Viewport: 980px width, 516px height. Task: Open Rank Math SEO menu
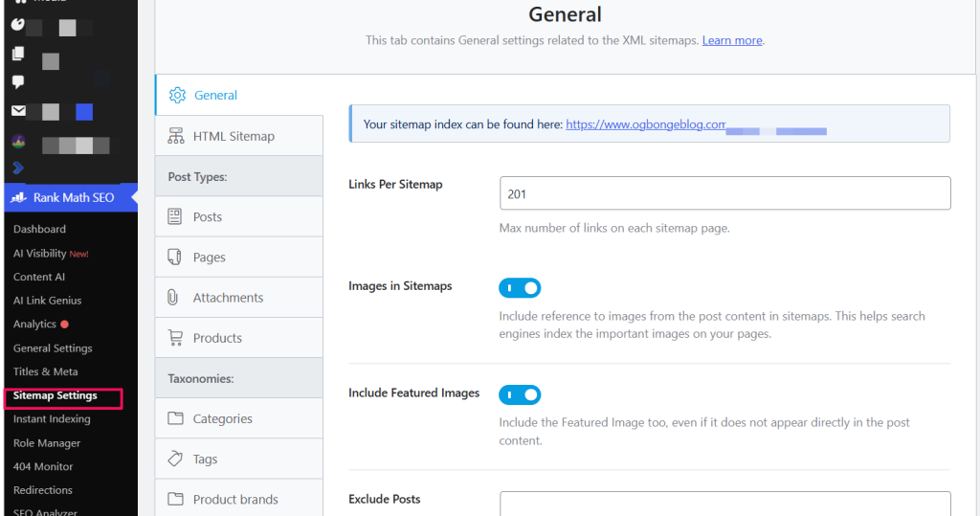[71, 197]
